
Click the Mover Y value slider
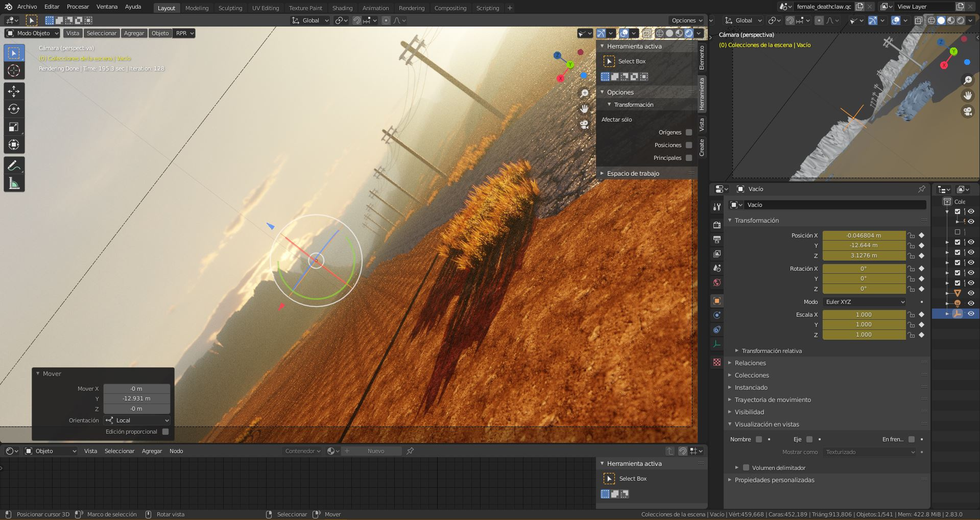coord(137,398)
